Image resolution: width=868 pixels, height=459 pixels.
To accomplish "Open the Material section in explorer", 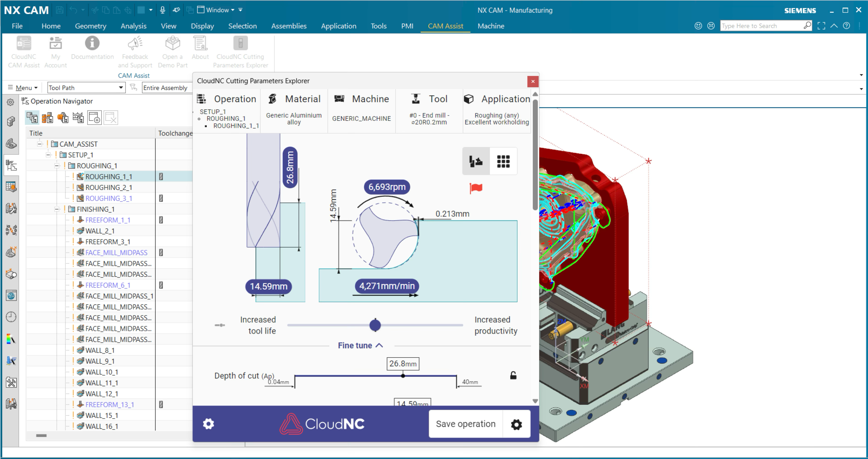I will click(294, 110).
